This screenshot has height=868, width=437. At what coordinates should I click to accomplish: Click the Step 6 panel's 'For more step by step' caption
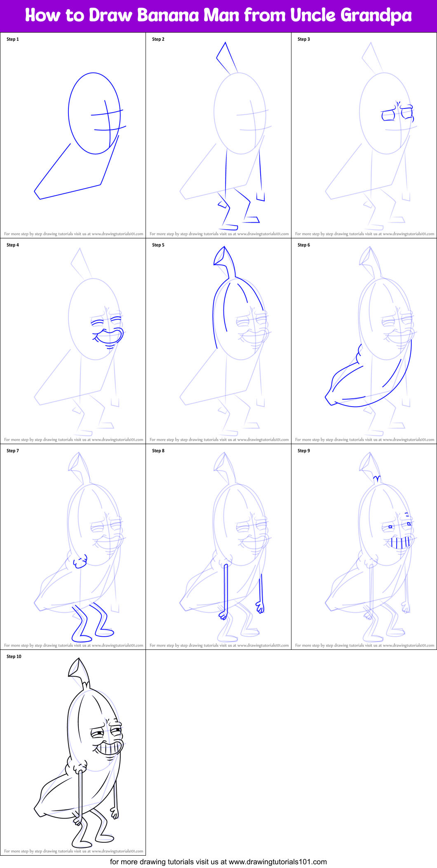tap(365, 440)
